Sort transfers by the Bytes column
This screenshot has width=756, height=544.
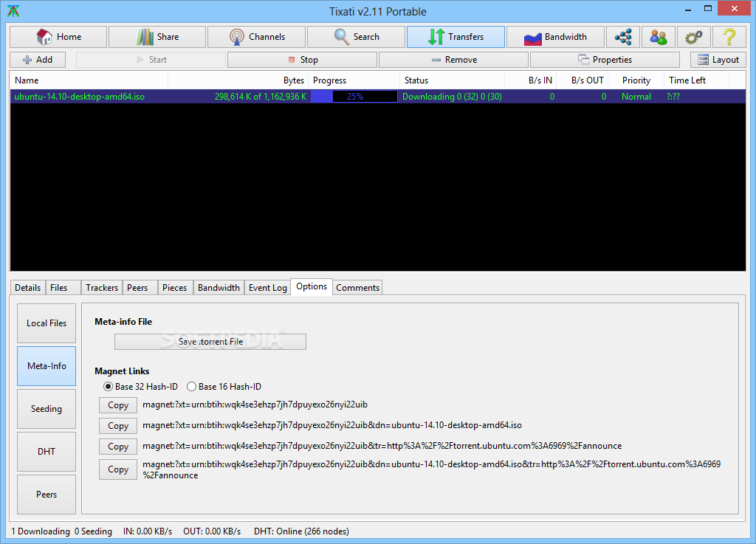point(238,80)
